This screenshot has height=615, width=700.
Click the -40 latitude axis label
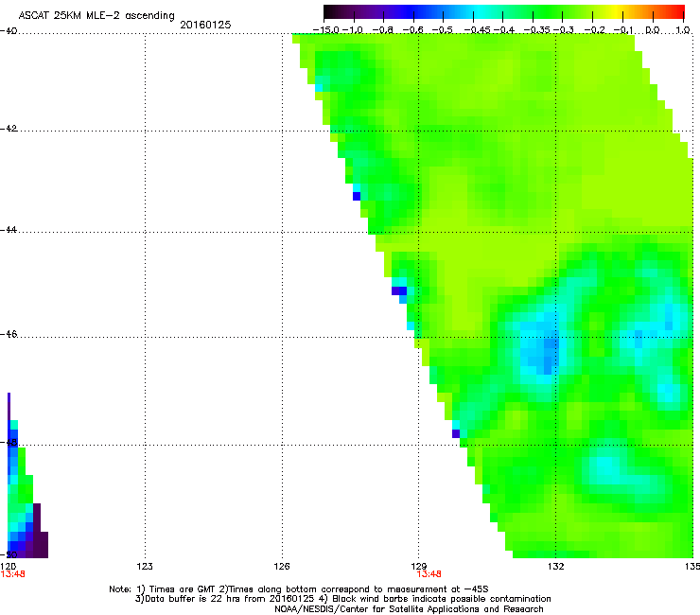pyautogui.click(x=9, y=31)
